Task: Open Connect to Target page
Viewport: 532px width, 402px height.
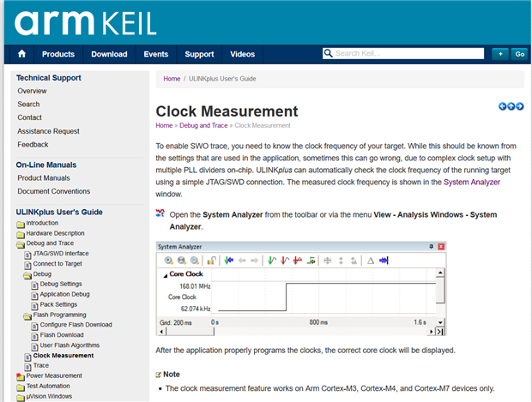Action: [57, 263]
